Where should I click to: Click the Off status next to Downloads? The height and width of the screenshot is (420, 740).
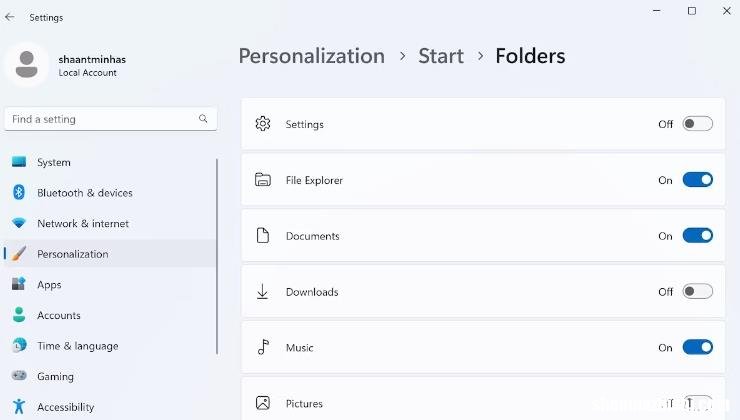(x=665, y=292)
